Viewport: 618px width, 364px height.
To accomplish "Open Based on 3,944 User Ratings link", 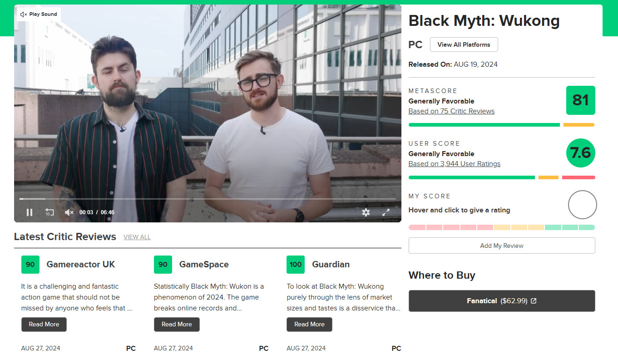I will coord(454,164).
